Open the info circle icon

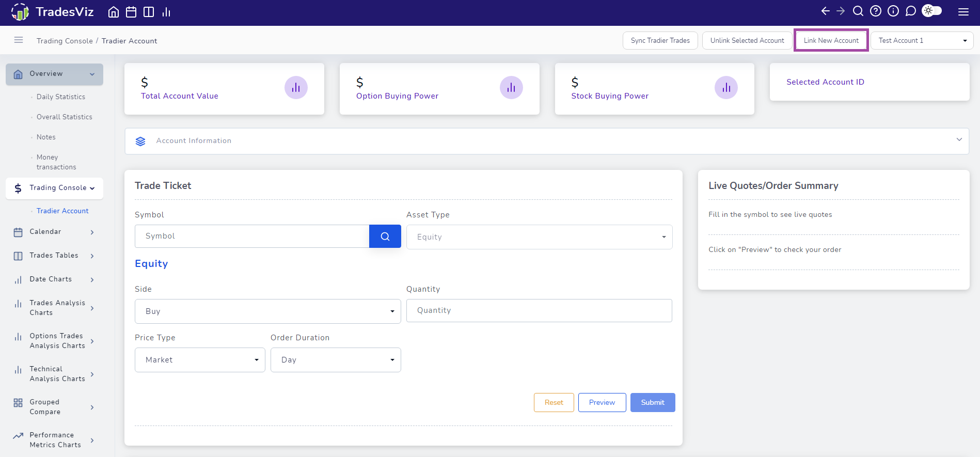[893, 11]
